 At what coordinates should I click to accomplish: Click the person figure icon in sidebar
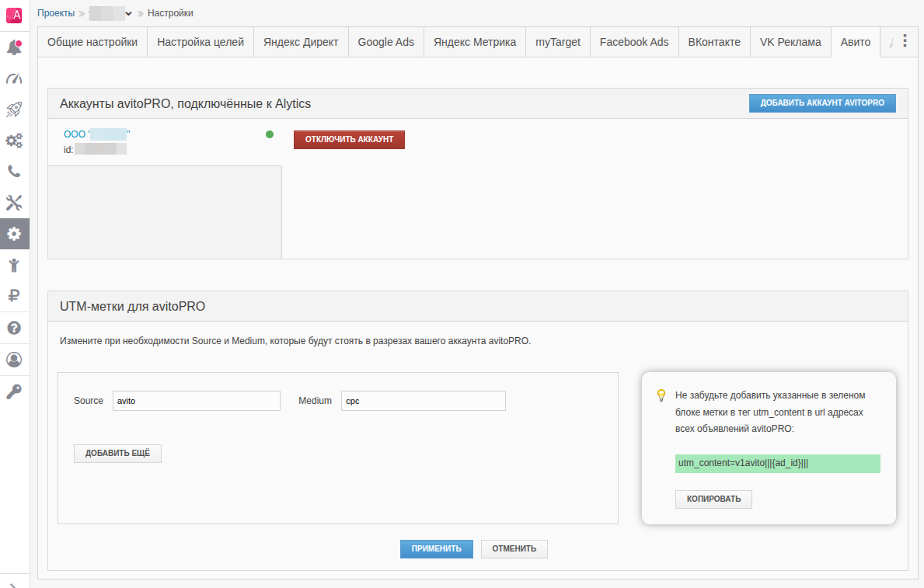coord(14,265)
